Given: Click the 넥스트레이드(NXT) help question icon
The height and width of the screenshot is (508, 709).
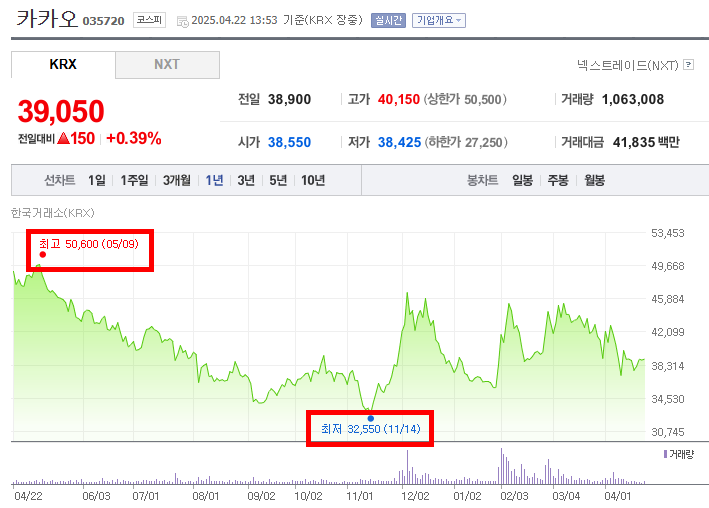Looking at the screenshot, I should point(688,65).
